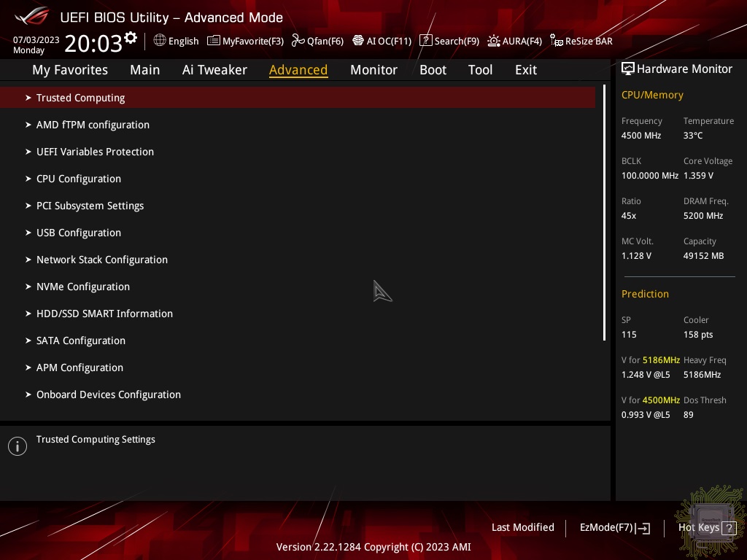747x560 pixels.
Task: Click the globe language icon
Action: 160,41
